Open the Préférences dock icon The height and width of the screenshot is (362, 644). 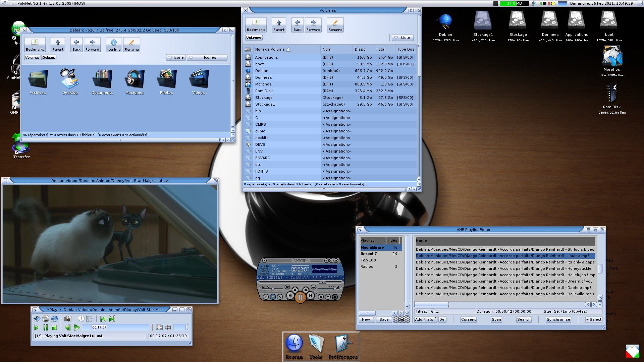tap(343, 347)
